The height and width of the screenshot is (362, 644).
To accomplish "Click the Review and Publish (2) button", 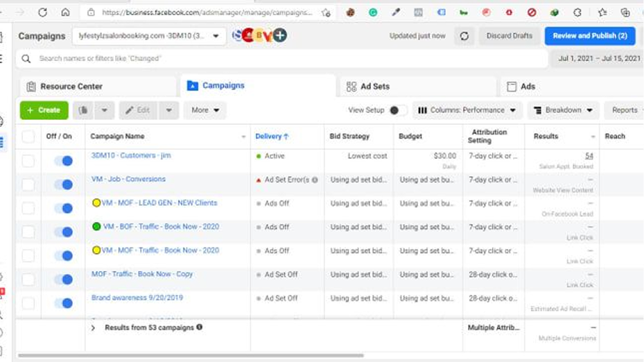I will [x=590, y=36].
